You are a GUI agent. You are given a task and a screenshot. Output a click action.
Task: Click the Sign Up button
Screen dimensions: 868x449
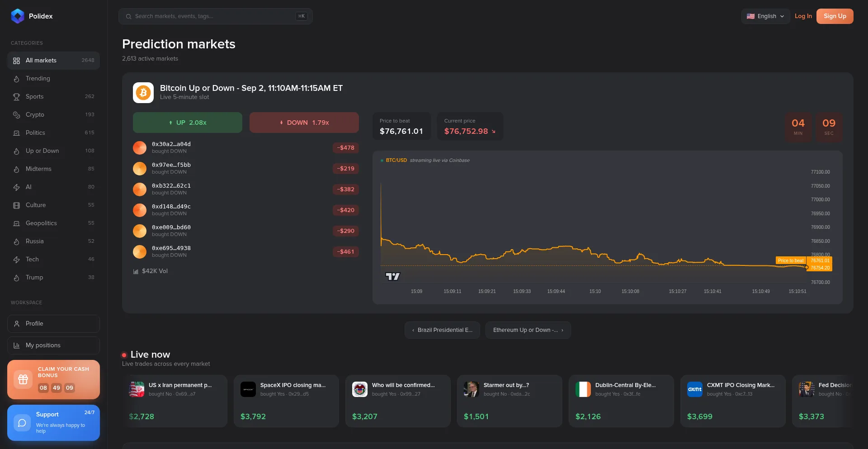(x=835, y=16)
